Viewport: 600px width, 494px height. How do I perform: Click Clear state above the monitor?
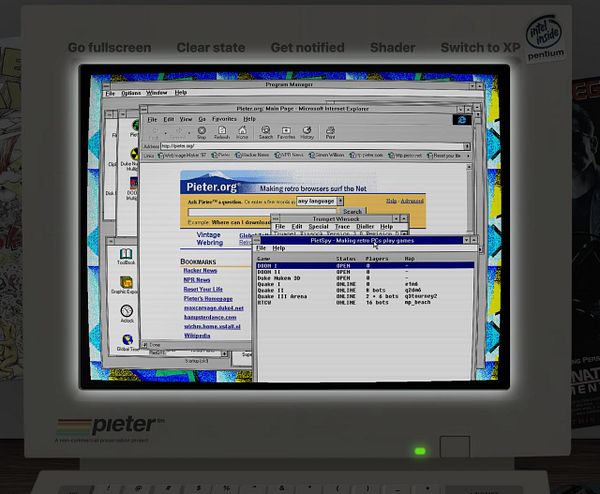(211, 47)
